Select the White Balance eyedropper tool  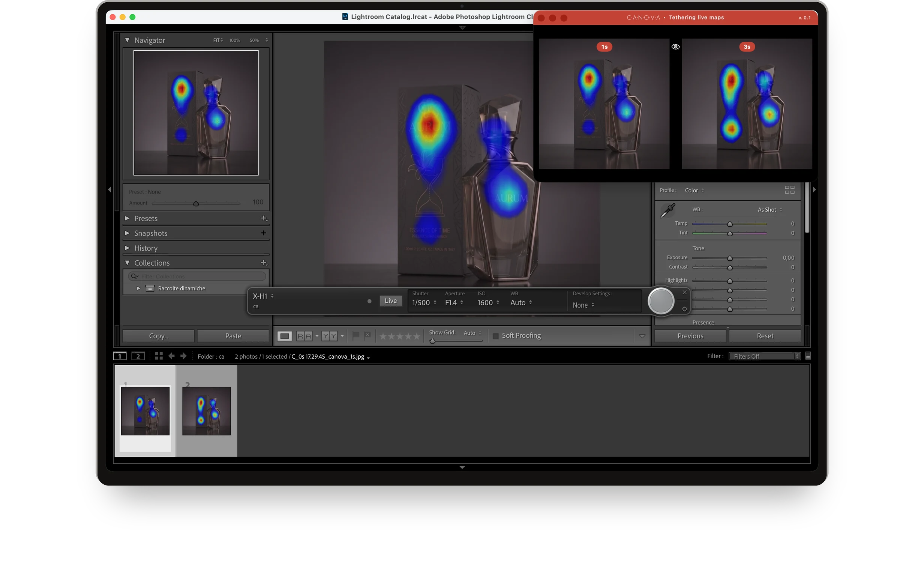tap(667, 210)
